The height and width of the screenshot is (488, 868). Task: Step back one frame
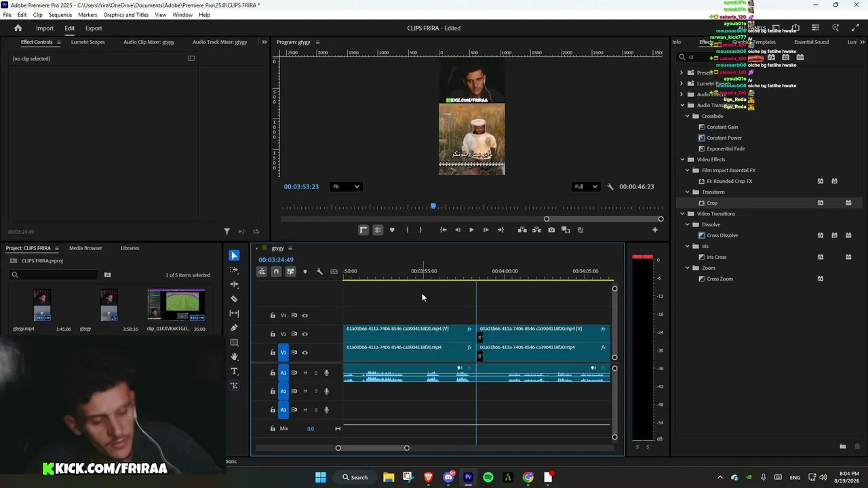pyautogui.click(x=458, y=230)
